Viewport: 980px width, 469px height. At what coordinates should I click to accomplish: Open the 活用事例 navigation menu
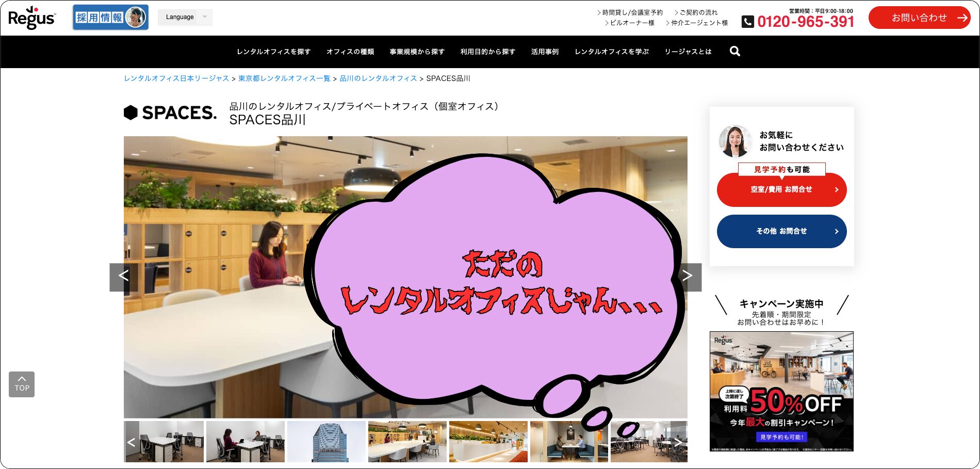tap(544, 52)
